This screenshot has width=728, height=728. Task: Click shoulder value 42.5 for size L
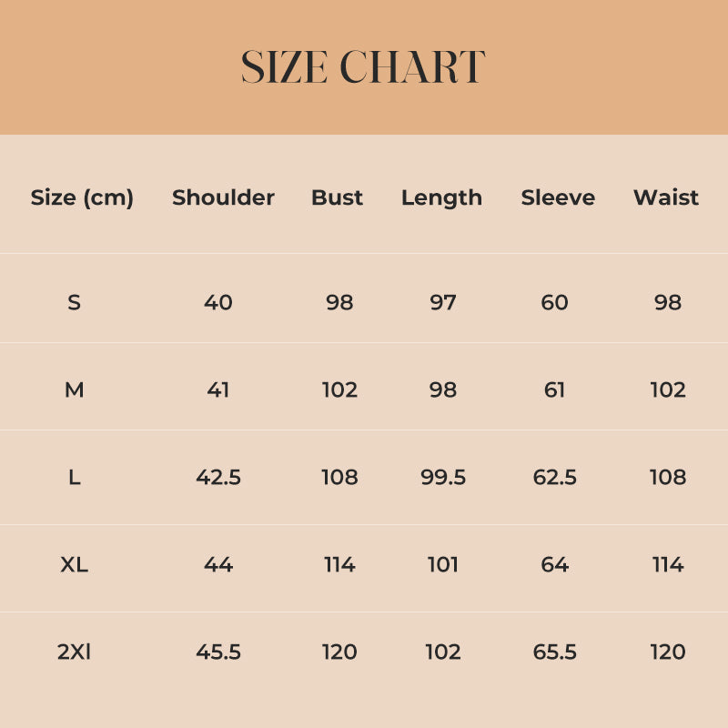[218, 477]
